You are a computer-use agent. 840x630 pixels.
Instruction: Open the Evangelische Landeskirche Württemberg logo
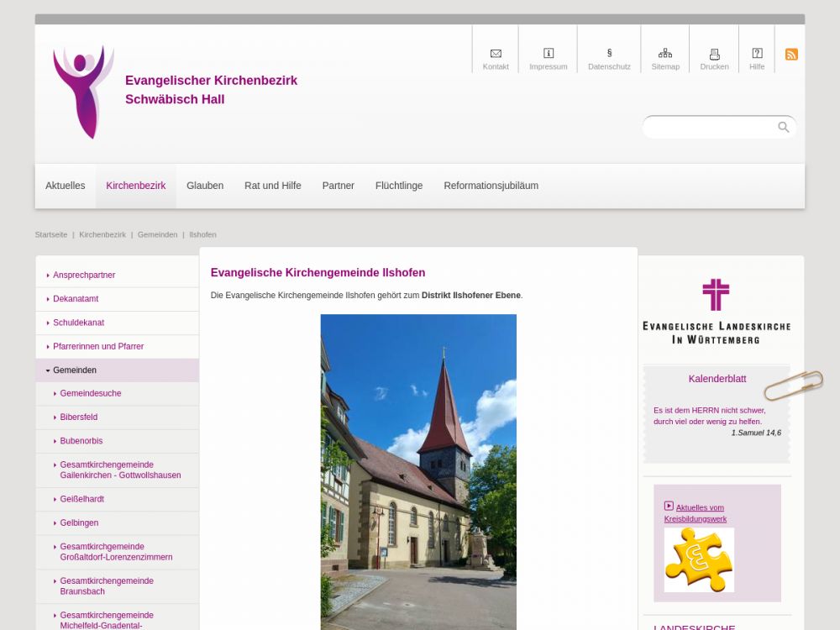point(717,312)
